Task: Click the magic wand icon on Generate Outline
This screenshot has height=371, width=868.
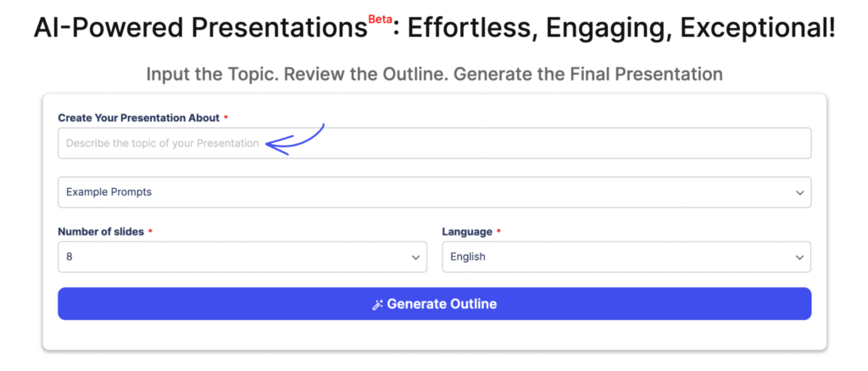Action: [378, 305]
